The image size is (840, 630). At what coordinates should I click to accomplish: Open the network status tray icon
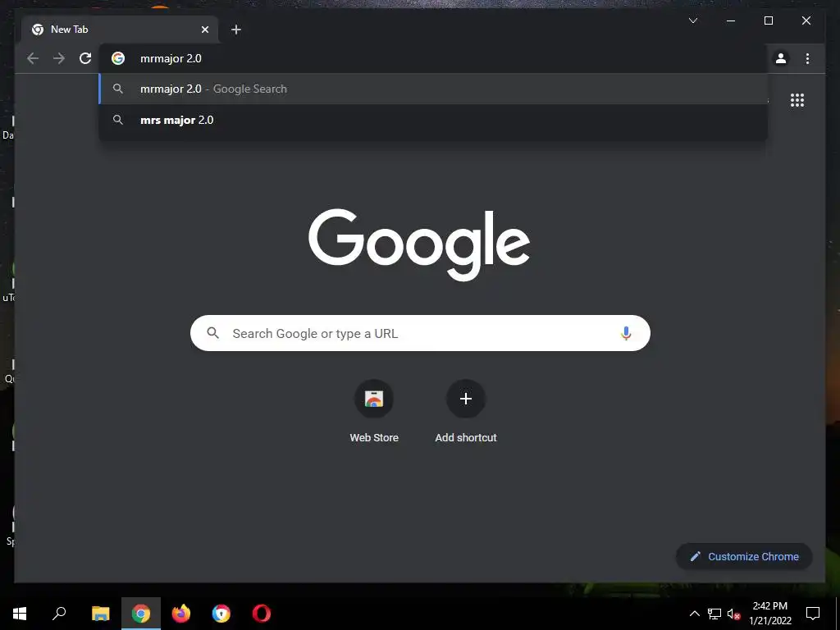pos(714,614)
